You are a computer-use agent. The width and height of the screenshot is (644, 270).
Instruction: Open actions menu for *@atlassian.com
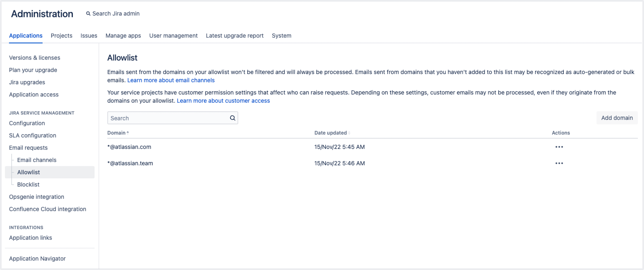click(x=559, y=147)
